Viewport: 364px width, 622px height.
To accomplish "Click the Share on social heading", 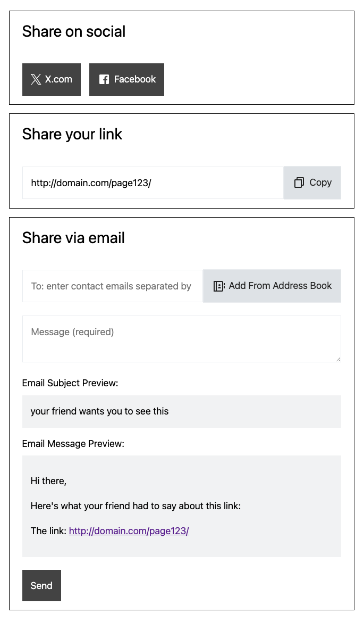I will click(x=74, y=31).
